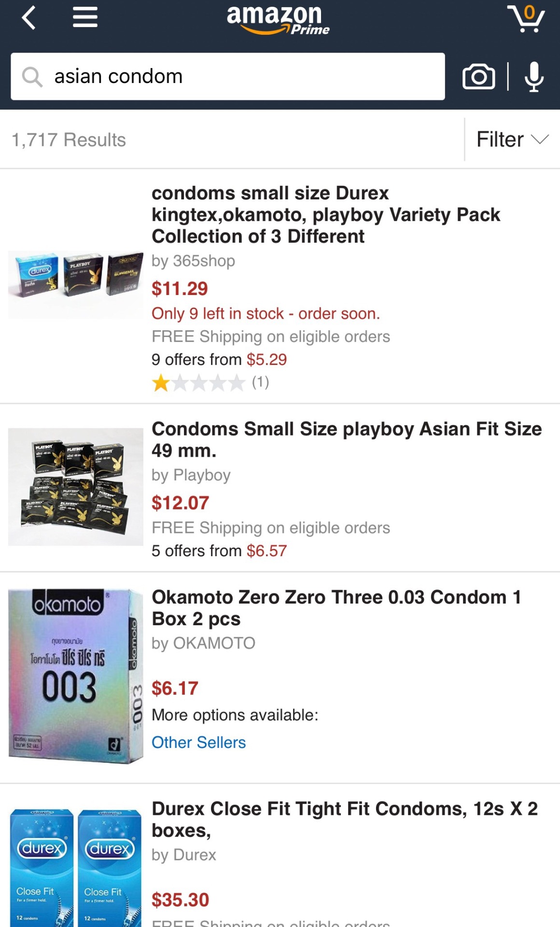Open the Other Sellers link
This screenshot has width=560, height=927.
tap(198, 742)
